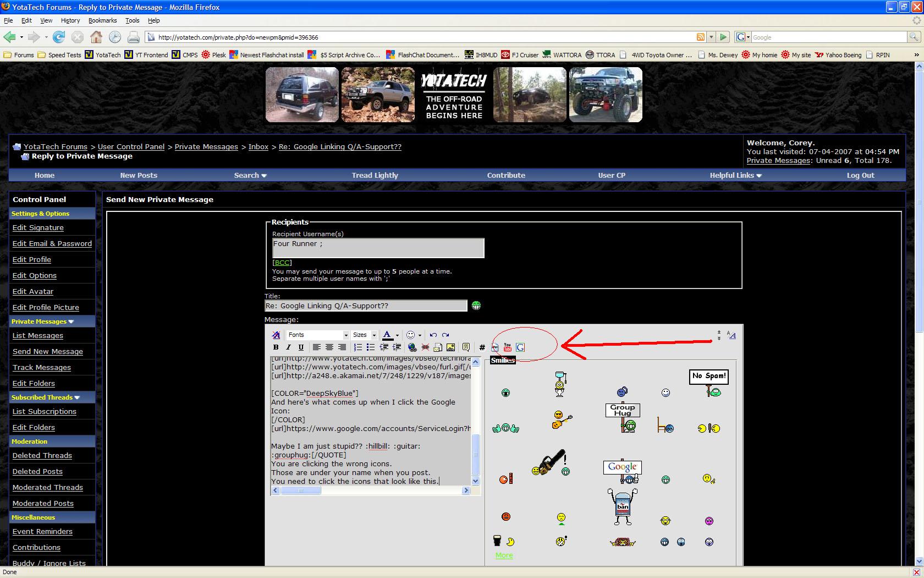Insert the guitar smilie

(561, 419)
